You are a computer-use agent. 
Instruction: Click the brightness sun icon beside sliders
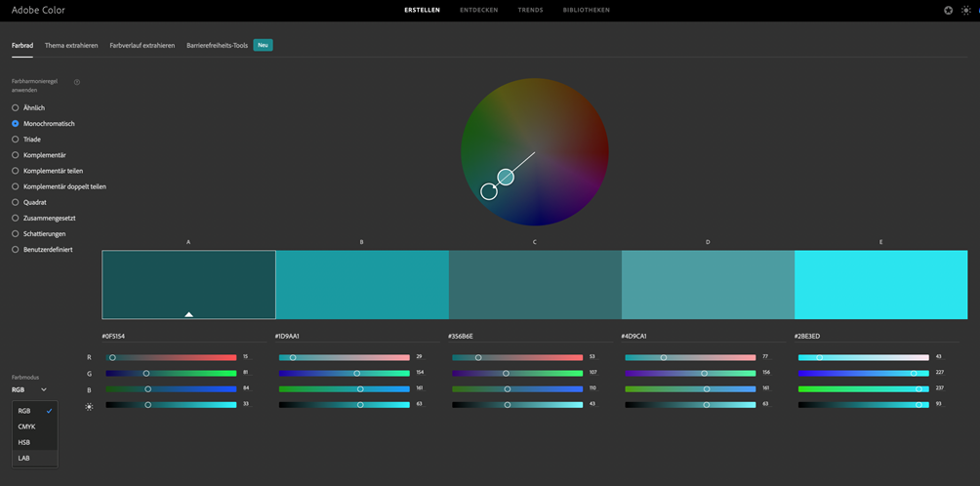coord(89,405)
